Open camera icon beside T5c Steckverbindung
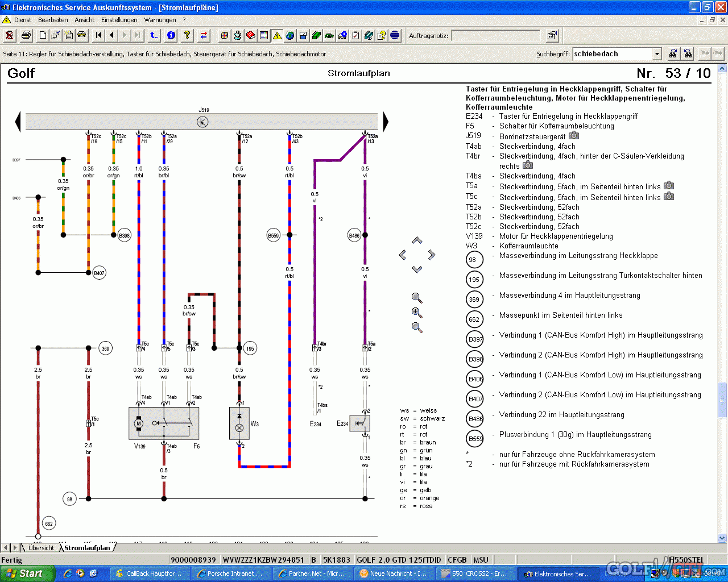 (669, 196)
